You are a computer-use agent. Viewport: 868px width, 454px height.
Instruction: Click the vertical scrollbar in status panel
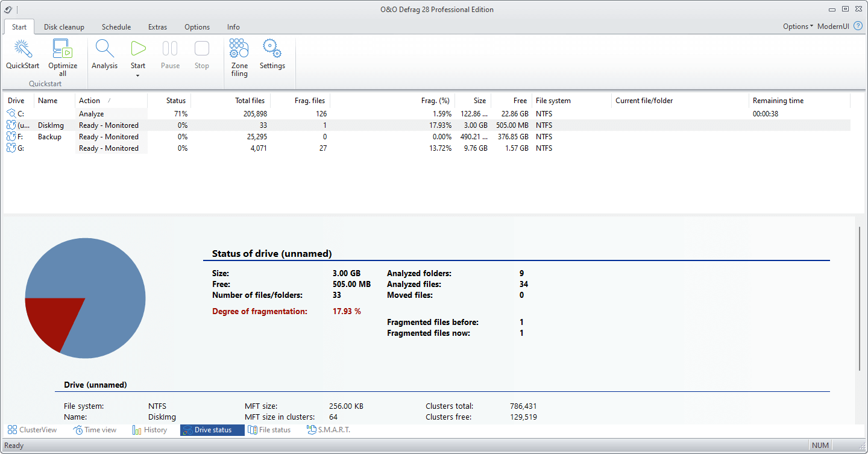pyautogui.click(x=860, y=298)
